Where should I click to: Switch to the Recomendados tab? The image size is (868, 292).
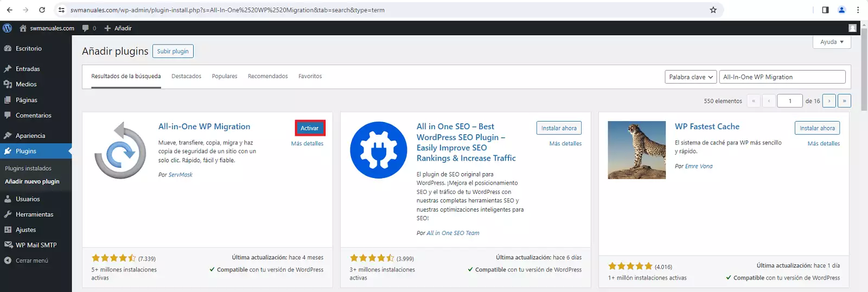click(x=267, y=77)
